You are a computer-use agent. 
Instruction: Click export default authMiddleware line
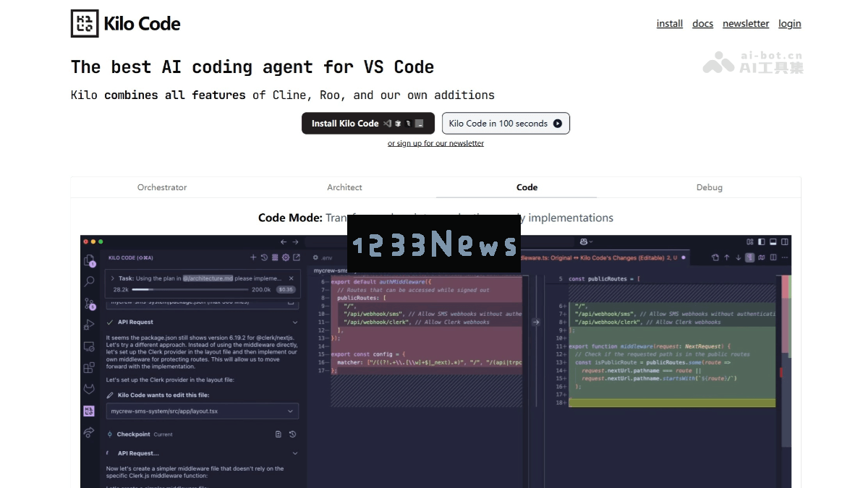[381, 281]
